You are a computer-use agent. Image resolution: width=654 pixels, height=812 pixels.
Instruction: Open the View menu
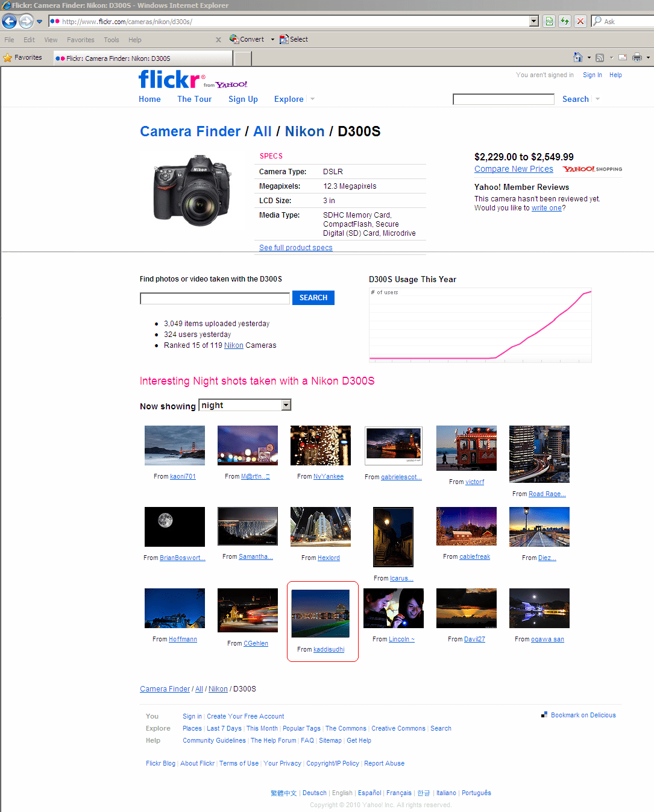pos(51,40)
